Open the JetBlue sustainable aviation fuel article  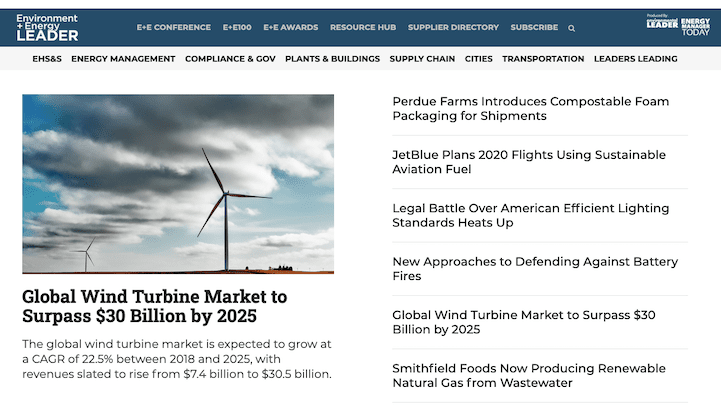coord(528,162)
